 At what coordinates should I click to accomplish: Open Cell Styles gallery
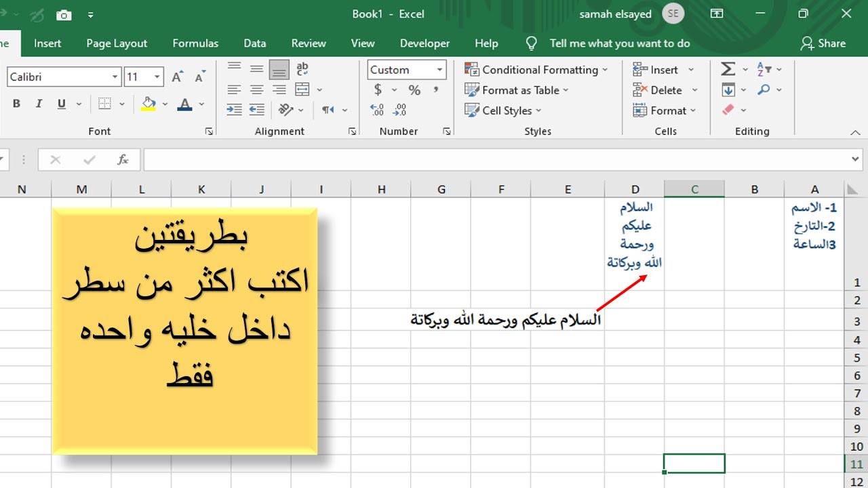coord(503,110)
